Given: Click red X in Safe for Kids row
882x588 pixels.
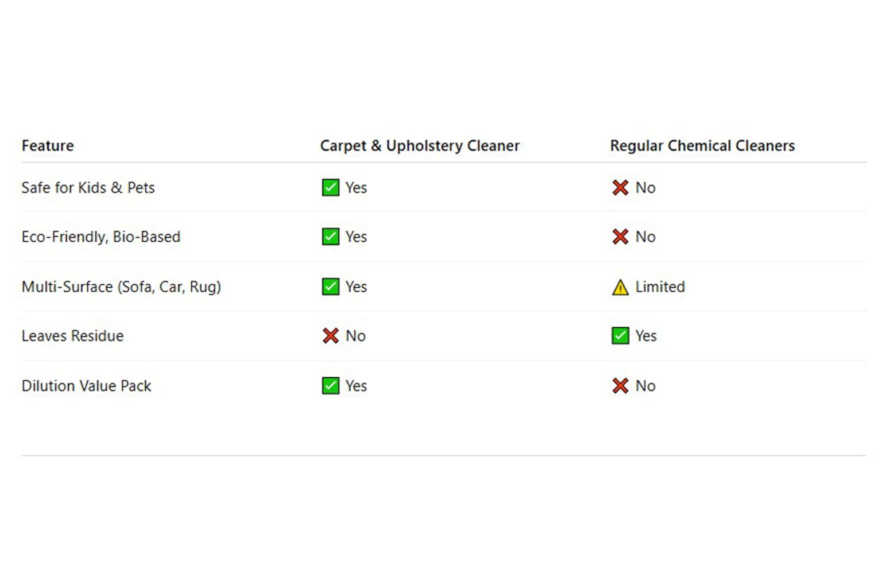Looking at the screenshot, I should click(620, 188).
